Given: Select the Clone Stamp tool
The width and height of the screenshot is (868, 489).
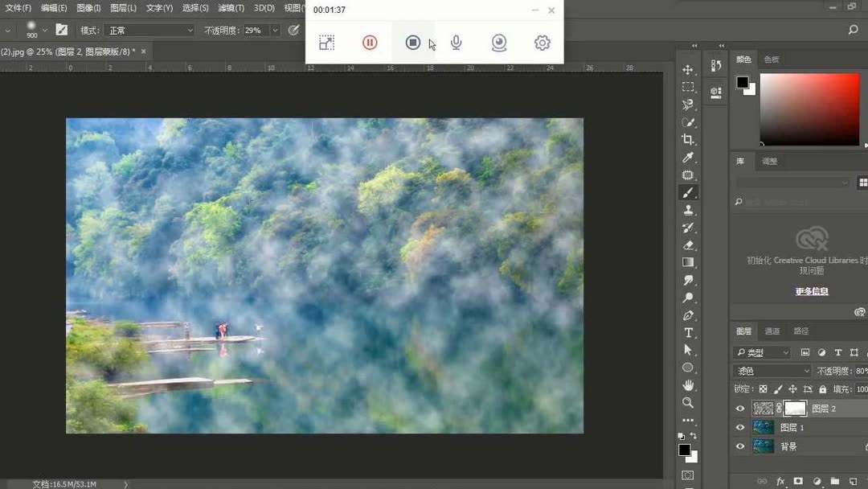Looking at the screenshot, I should coord(688,209).
